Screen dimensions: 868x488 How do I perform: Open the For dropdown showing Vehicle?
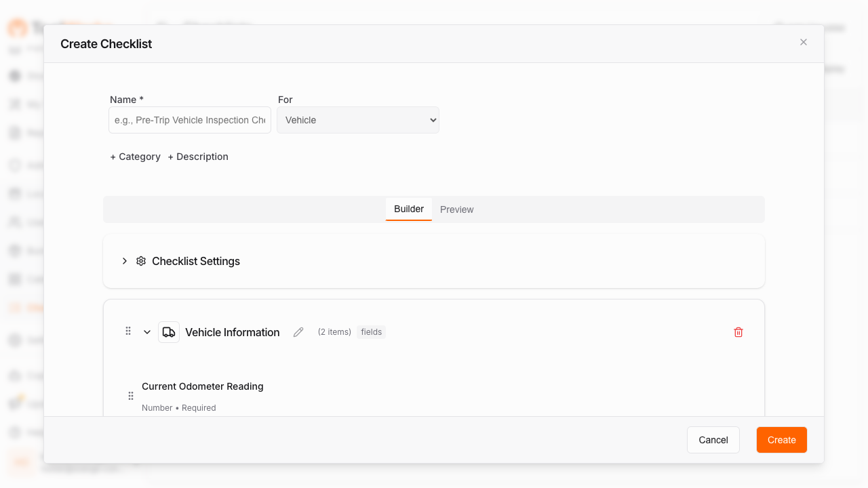point(358,120)
